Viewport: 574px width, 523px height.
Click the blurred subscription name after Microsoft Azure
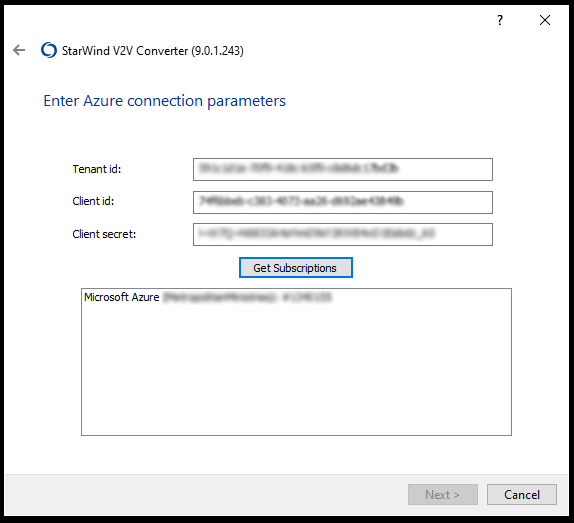click(247, 297)
